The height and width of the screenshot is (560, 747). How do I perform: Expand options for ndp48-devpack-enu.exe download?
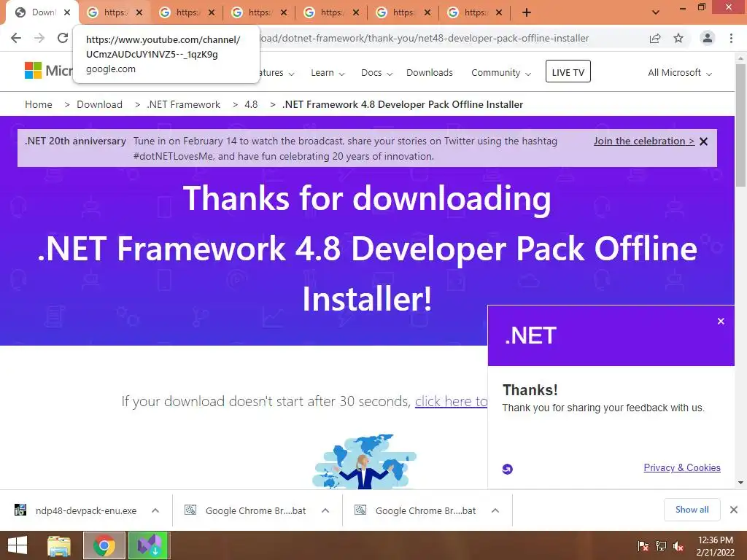(155, 510)
